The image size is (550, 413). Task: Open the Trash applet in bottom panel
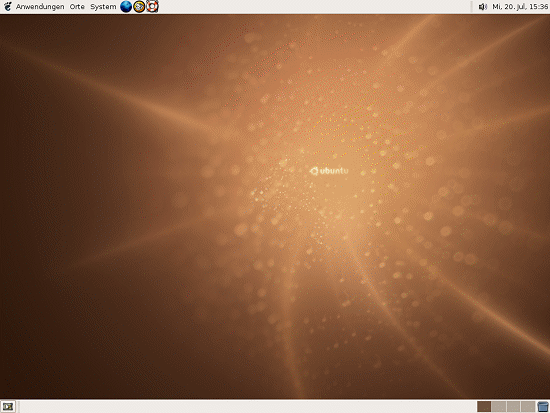543,407
